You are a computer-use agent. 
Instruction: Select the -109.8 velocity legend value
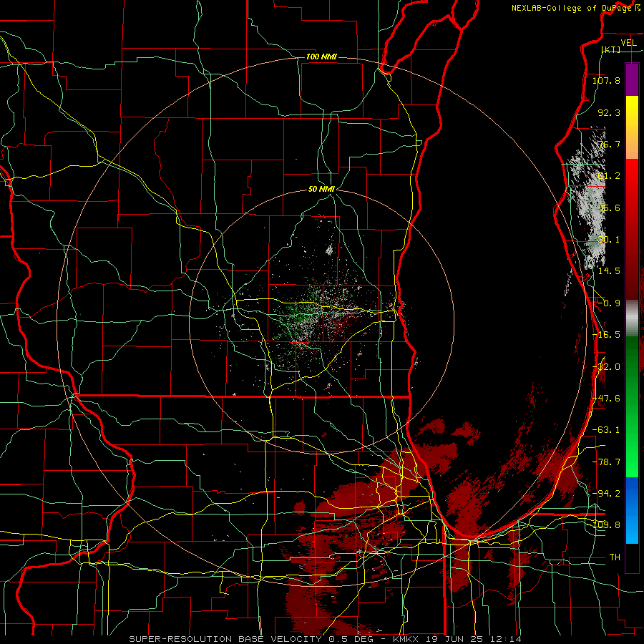[x=606, y=525]
